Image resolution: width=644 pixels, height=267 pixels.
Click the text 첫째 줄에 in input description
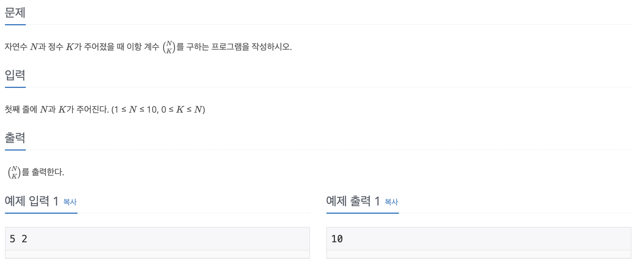coord(21,110)
